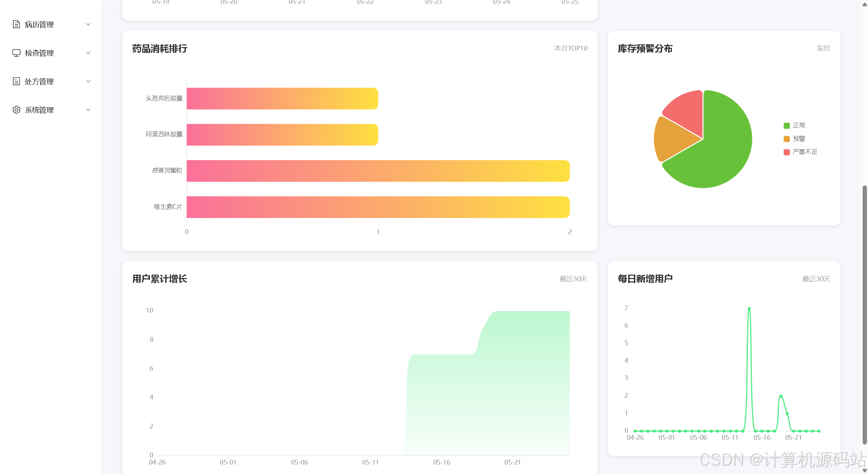Click the 05-16 label in 用户累计增长 chart
The image size is (868, 474).
pos(442,462)
